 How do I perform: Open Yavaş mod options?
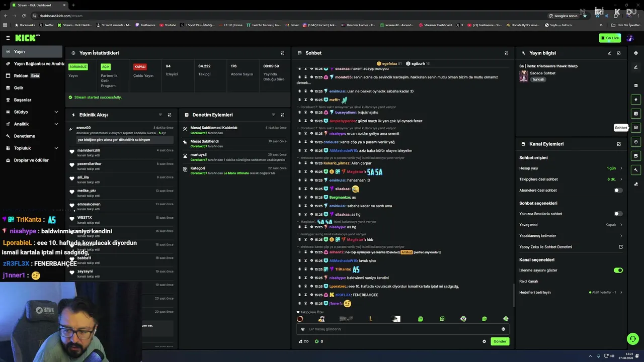point(571,225)
